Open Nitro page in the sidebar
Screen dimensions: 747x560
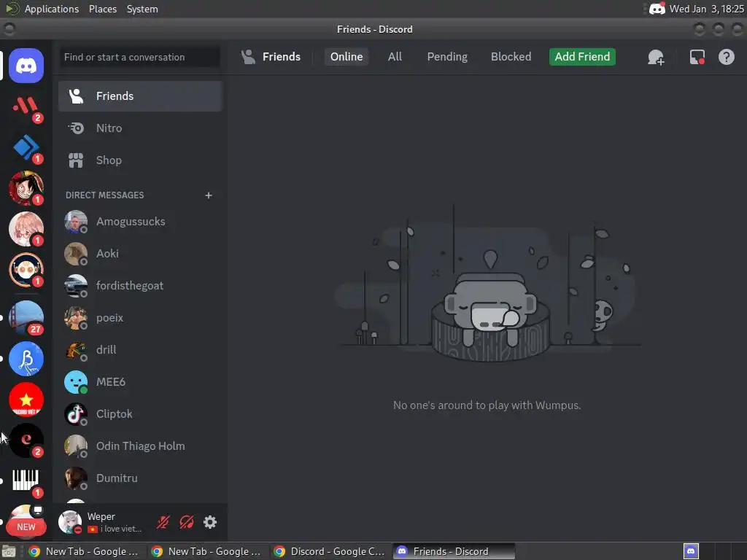pyautogui.click(x=140, y=128)
